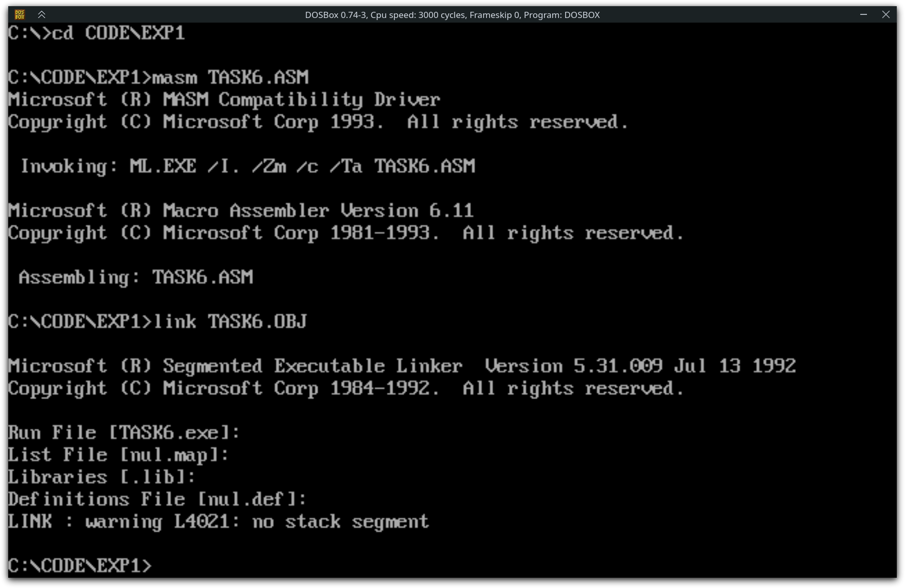This screenshot has height=588, width=905.
Task: Click the 'Definitions File [nul.def]:' line
Action: [157, 500]
